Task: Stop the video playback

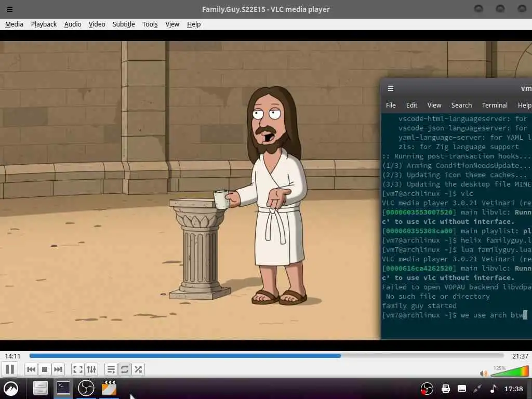Action: pos(45,369)
